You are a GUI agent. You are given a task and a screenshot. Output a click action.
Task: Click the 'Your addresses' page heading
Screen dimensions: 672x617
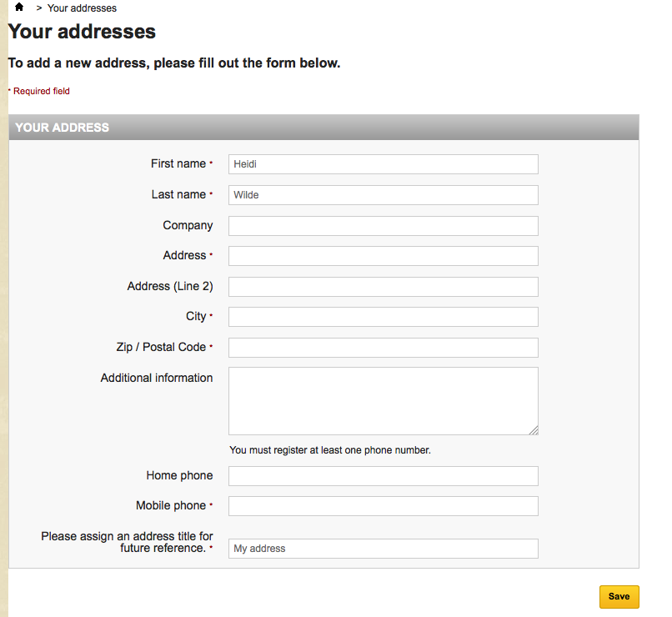coord(82,32)
